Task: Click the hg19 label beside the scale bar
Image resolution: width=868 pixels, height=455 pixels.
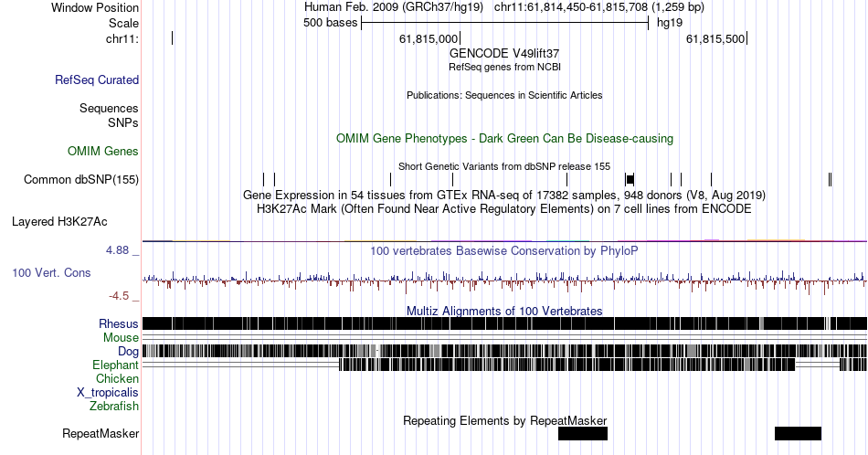Action: pyautogui.click(x=670, y=23)
